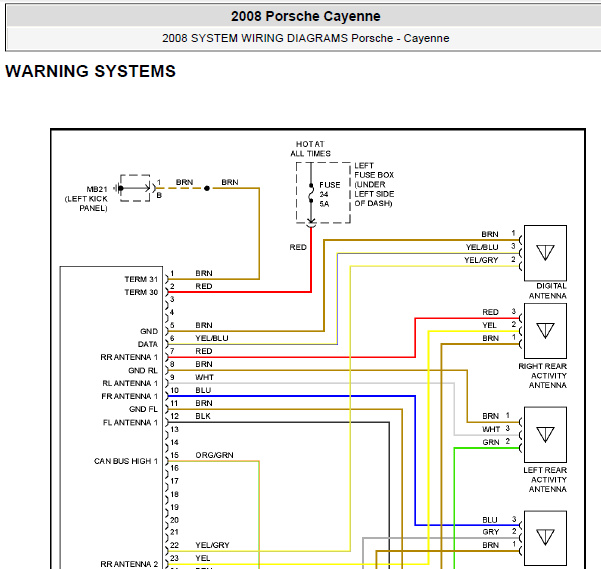
Task: Click the 'HOT AT ALL TIMES' label
Action: 310,149
